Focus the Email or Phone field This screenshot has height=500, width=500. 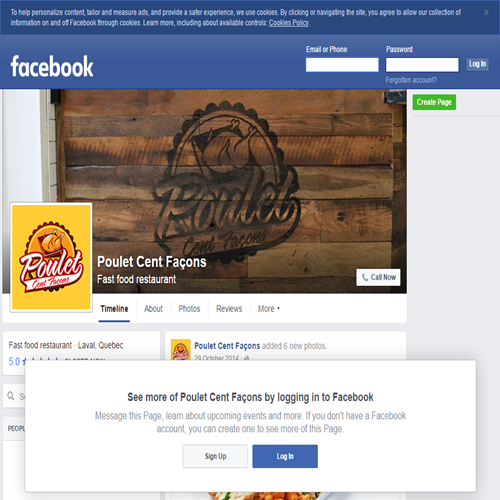coord(342,65)
